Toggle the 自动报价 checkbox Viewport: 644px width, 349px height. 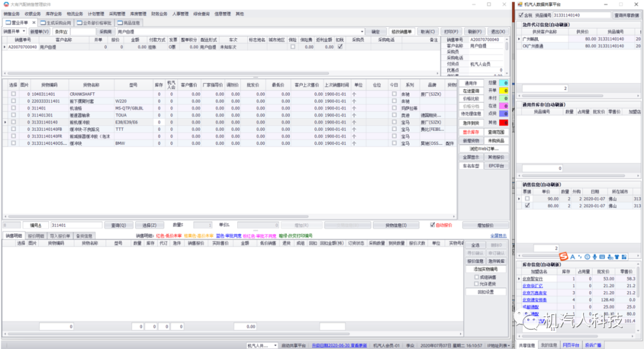tap(433, 225)
